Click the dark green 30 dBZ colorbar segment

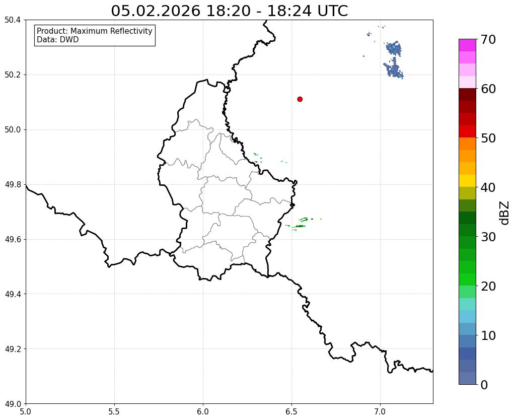[467, 230]
